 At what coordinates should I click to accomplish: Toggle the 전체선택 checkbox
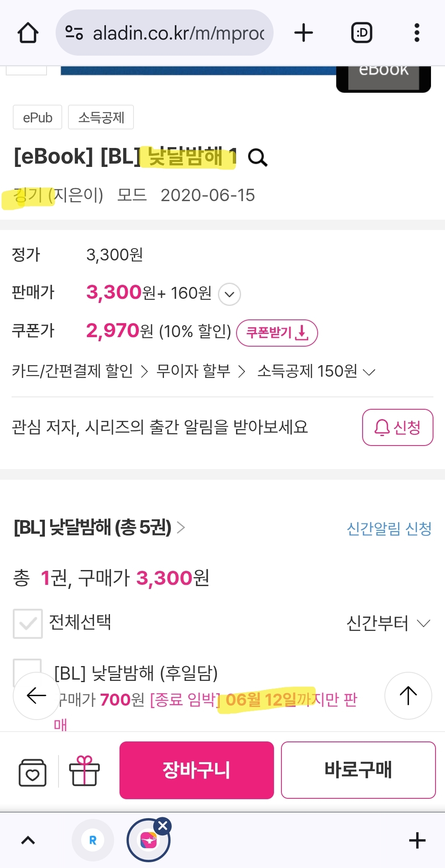coord(28,624)
